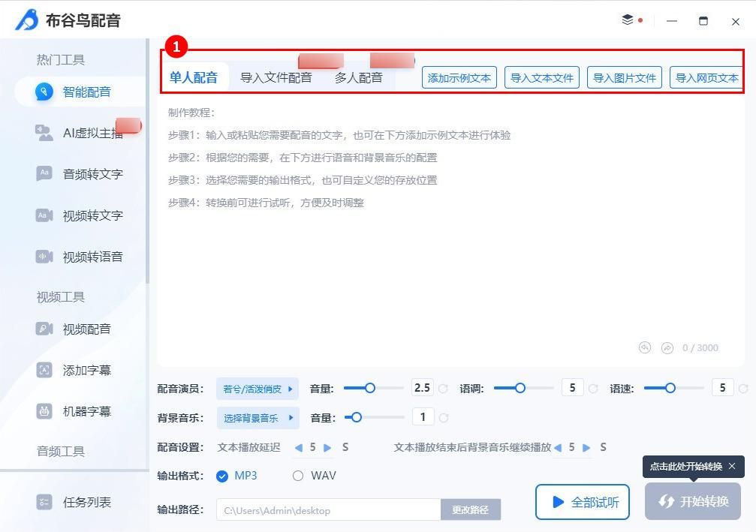Play preview with 全部试听 button

tap(583, 502)
